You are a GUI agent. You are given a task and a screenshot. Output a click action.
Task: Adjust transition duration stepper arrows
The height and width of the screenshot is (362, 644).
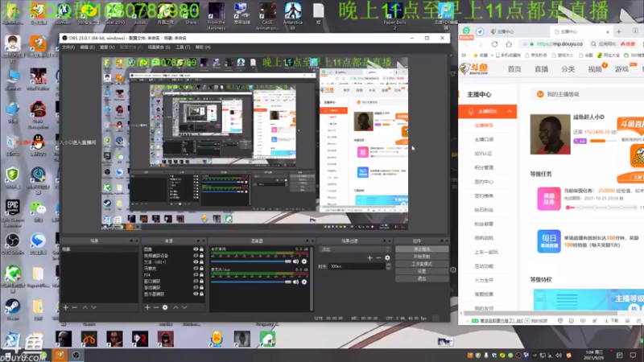388,266
